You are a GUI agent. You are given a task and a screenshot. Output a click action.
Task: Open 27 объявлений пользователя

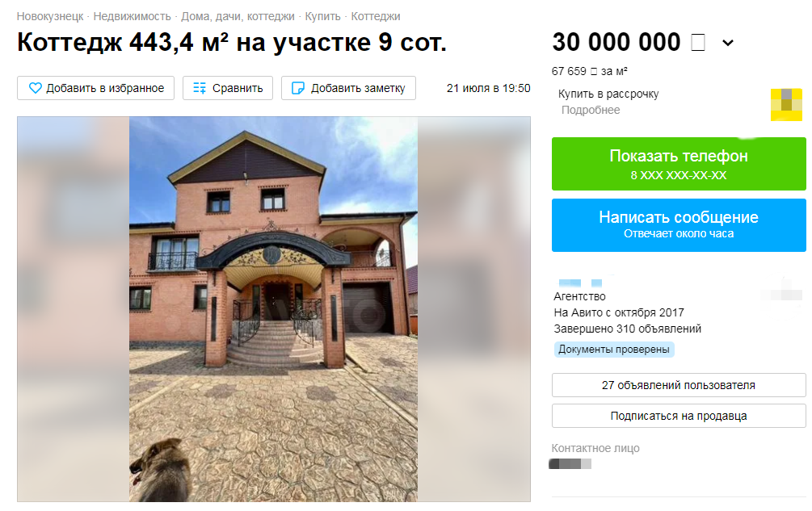tap(679, 385)
